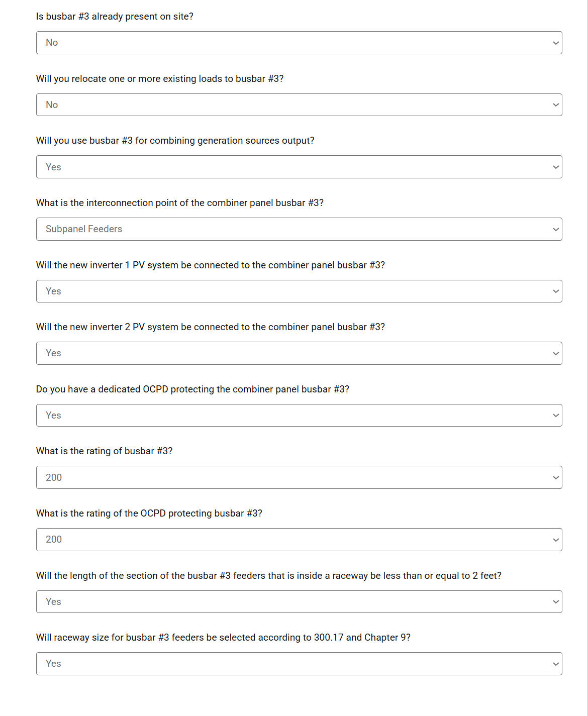Image resolution: width=588 pixels, height=716 pixels.
Task: Open the rating of busbar #3 dropdown
Action: coord(299,477)
